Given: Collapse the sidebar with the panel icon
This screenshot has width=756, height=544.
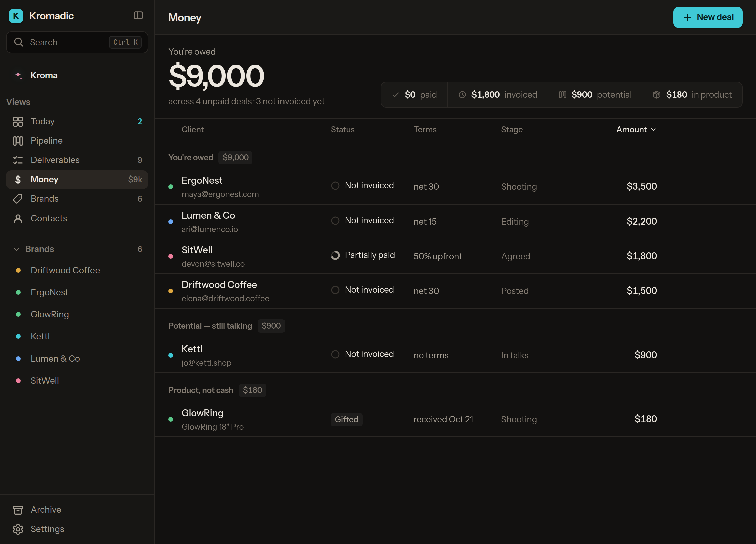Looking at the screenshot, I should 138,15.
